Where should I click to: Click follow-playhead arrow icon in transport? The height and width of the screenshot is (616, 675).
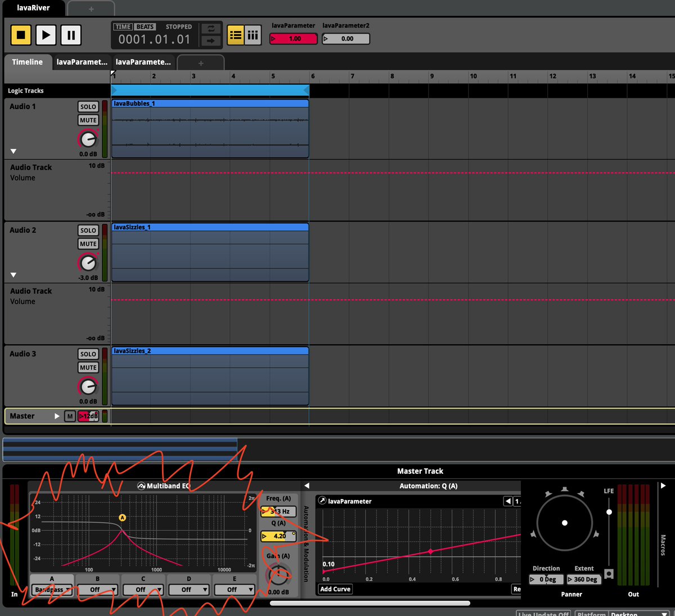tap(211, 41)
